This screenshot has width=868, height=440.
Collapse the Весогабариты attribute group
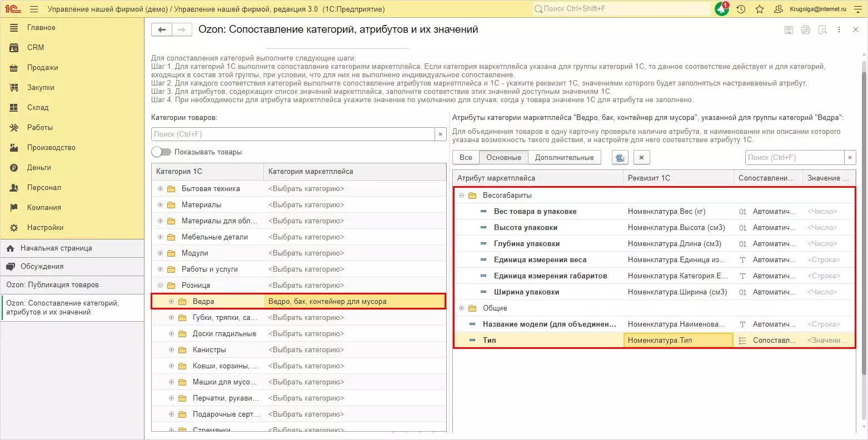(x=461, y=196)
